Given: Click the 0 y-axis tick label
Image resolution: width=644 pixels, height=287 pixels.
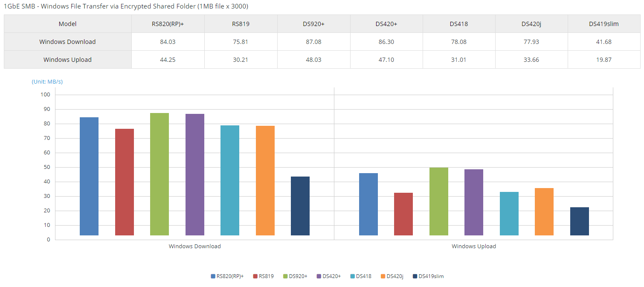Looking at the screenshot, I should 49,240.
